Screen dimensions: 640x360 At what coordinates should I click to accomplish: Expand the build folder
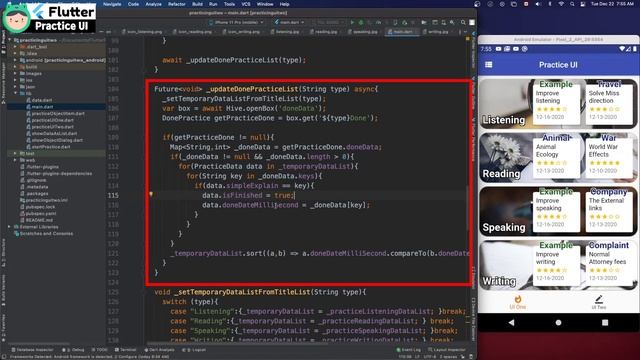pos(16,67)
